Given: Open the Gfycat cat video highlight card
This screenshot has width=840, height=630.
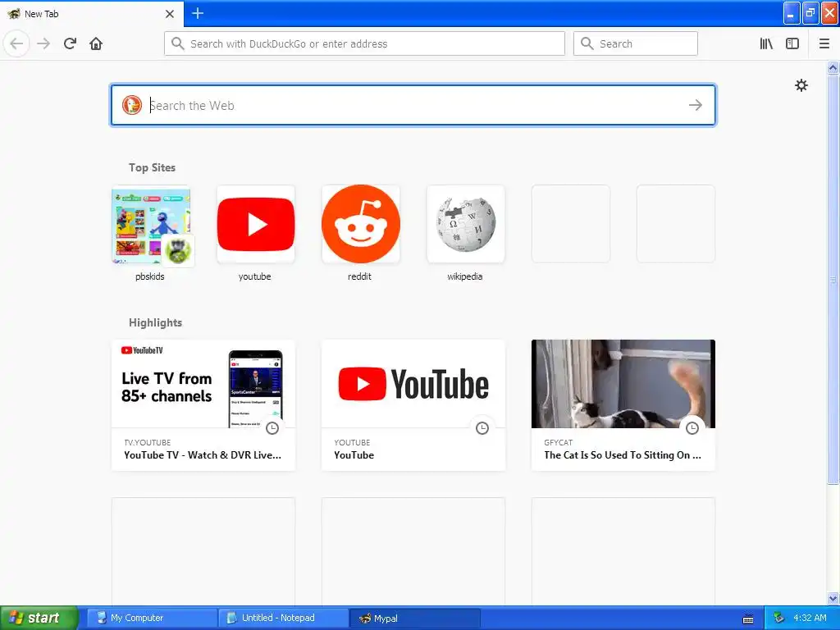Looking at the screenshot, I should click(x=623, y=405).
